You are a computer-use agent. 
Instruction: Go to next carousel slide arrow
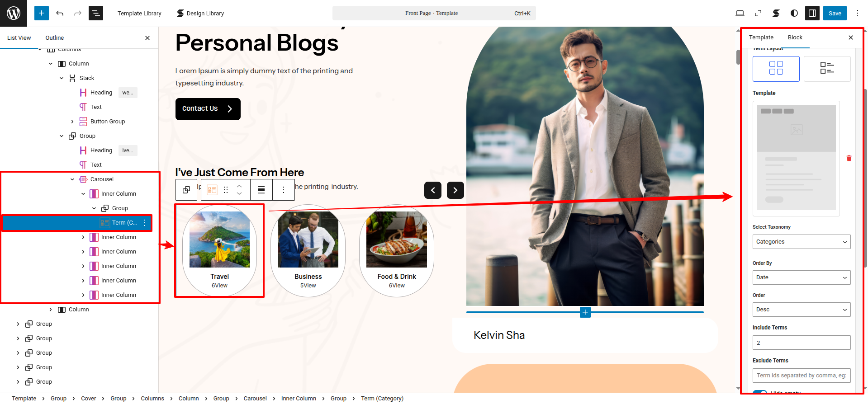[x=455, y=190]
